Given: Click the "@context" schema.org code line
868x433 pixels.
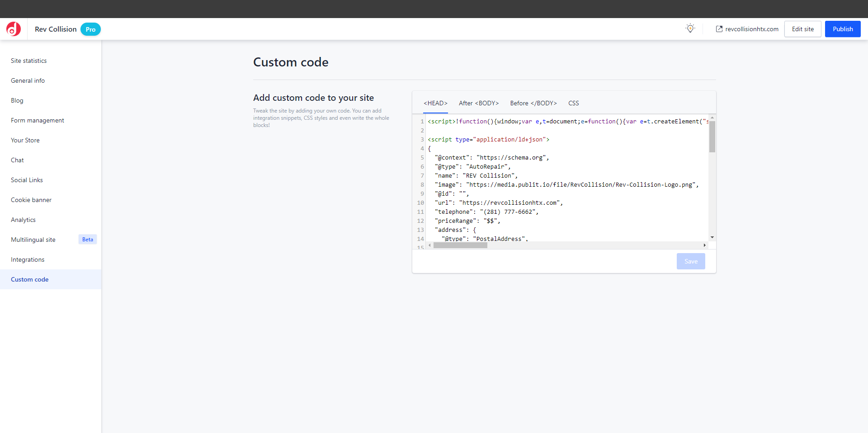Looking at the screenshot, I should pyautogui.click(x=492, y=158).
